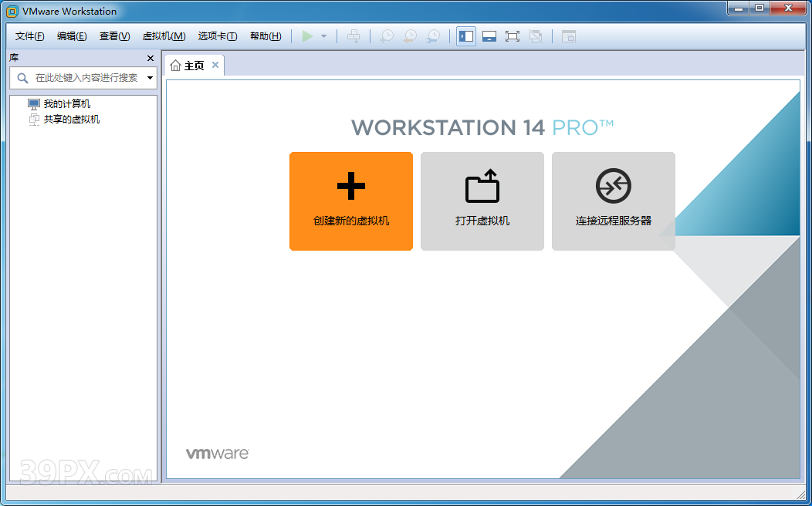812x506 pixels.
Task: Close the 库 library panel
Action: (x=151, y=59)
